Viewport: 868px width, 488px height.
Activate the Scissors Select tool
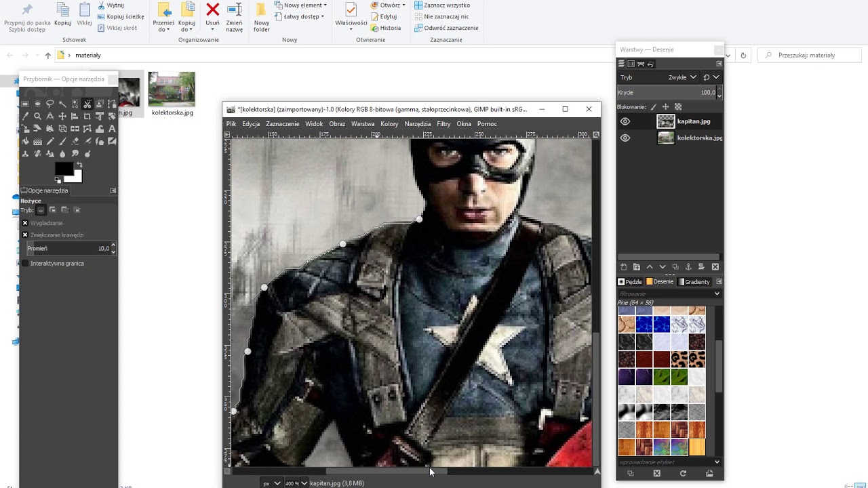87,104
